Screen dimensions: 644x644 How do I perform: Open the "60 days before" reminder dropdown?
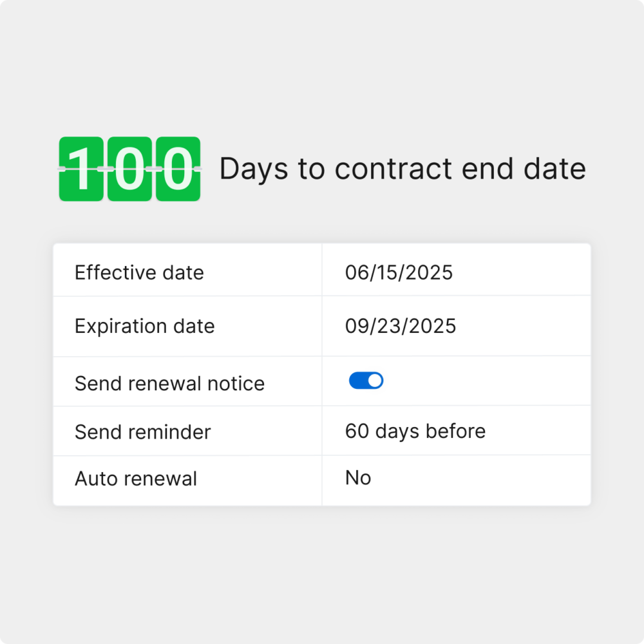pos(415,431)
